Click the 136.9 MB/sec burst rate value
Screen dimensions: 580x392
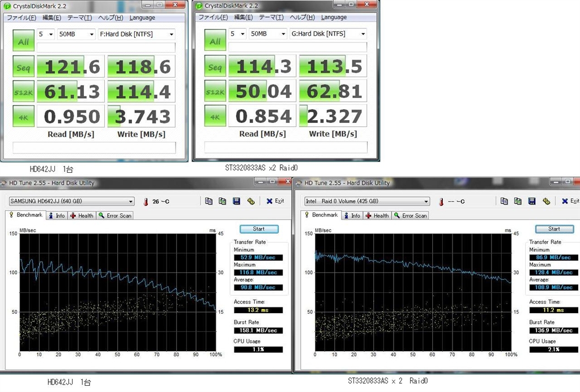[554, 330]
